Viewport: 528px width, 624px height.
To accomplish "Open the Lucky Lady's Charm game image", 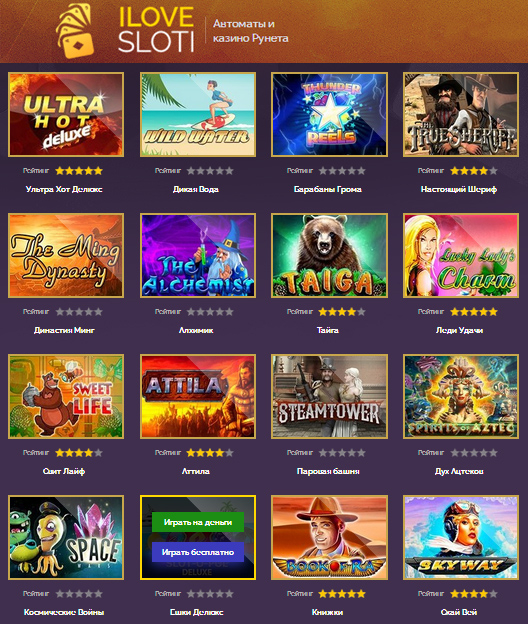I will [461, 255].
